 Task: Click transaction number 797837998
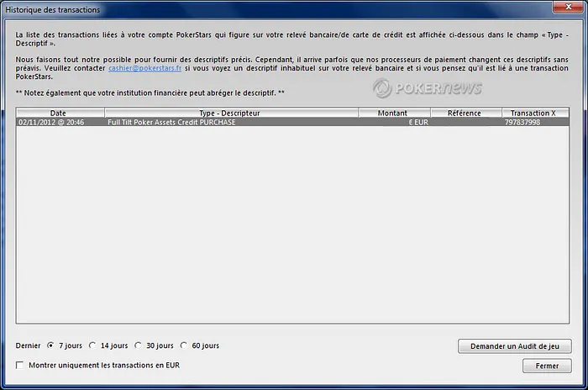(x=522, y=122)
